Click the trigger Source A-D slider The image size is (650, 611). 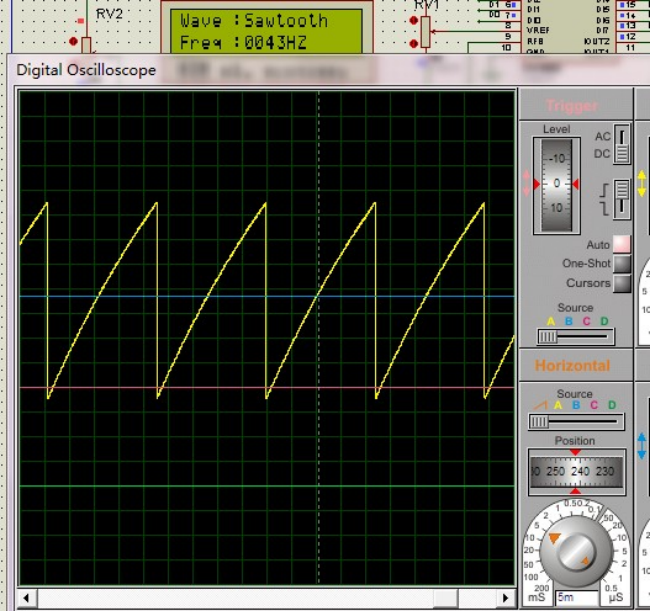(576, 337)
